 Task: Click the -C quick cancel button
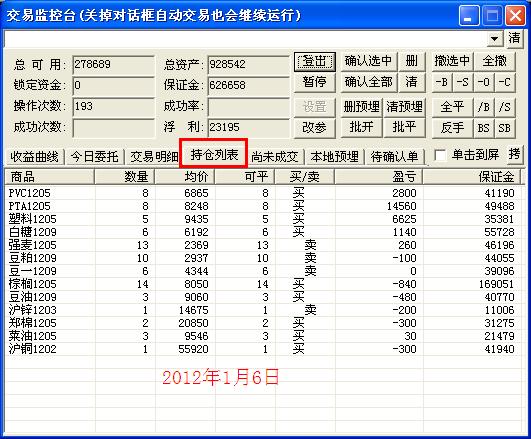click(x=505, y=82)
